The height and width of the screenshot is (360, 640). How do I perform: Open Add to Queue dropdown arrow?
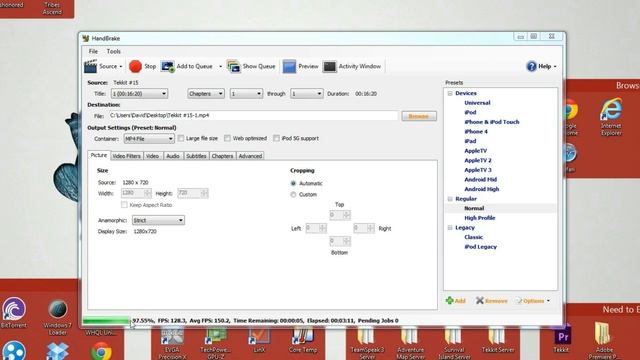coord(220,67)
